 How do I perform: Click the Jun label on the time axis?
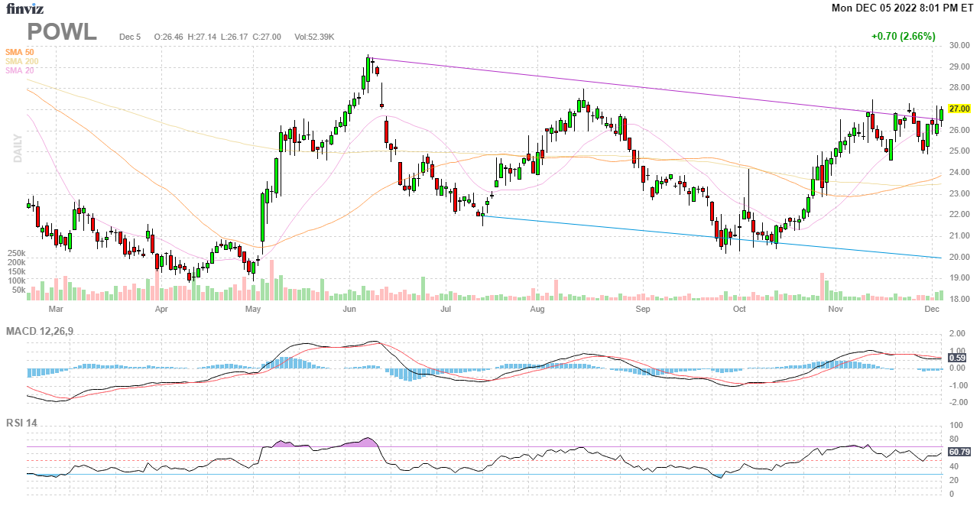tap(349, 310)
